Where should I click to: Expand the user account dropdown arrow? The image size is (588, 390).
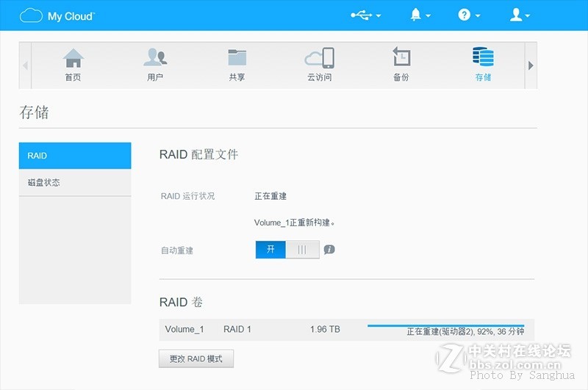pos(527,15)
